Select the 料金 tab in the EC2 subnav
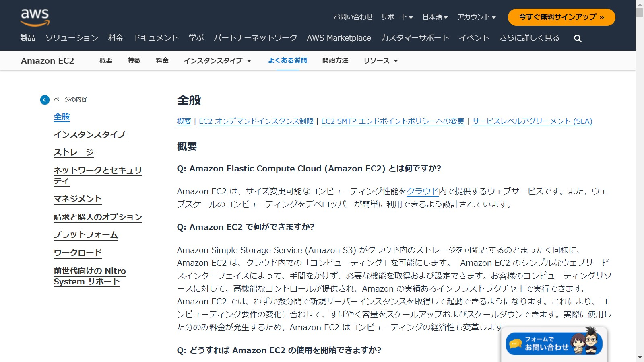644x362 pixels. click(162, 61)
